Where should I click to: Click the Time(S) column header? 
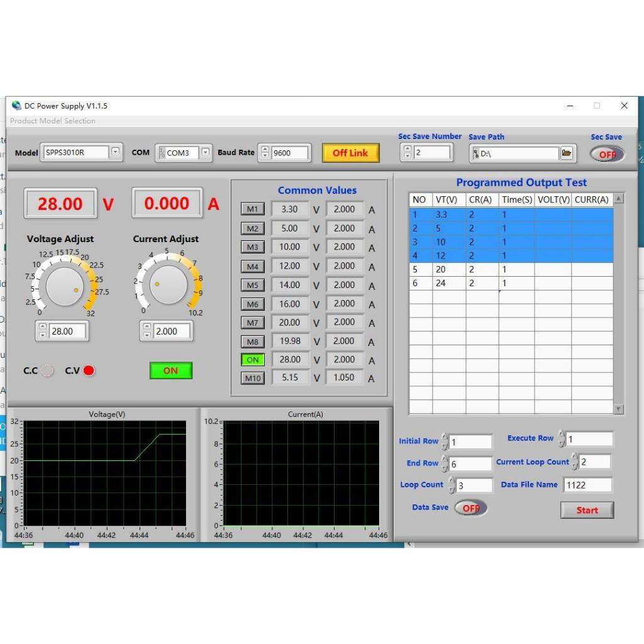coord(517,199)
